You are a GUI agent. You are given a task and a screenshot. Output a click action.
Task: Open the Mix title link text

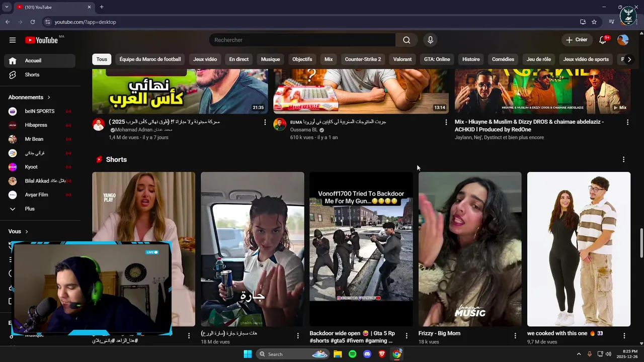pos(529,125)
